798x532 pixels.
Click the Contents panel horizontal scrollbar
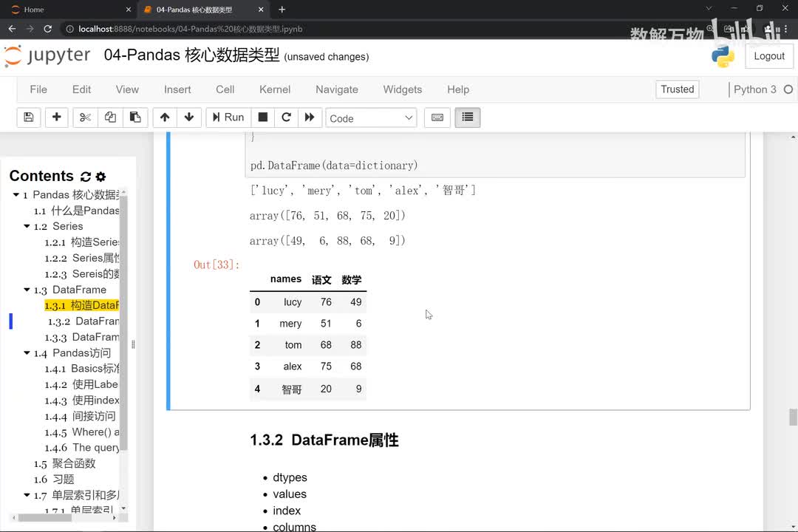pos(45,518)
